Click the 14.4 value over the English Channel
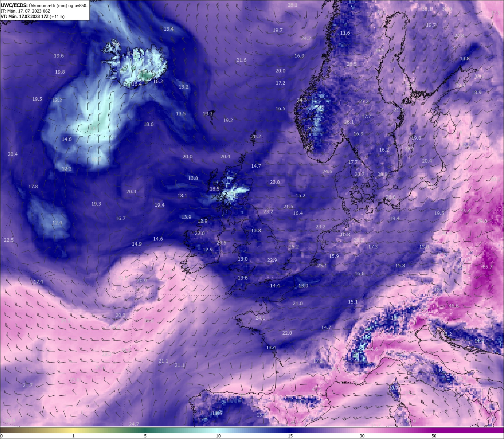Image resolution: width=504 pixels, height=439 pixels. pyautogui.click(x=275, y=286)
